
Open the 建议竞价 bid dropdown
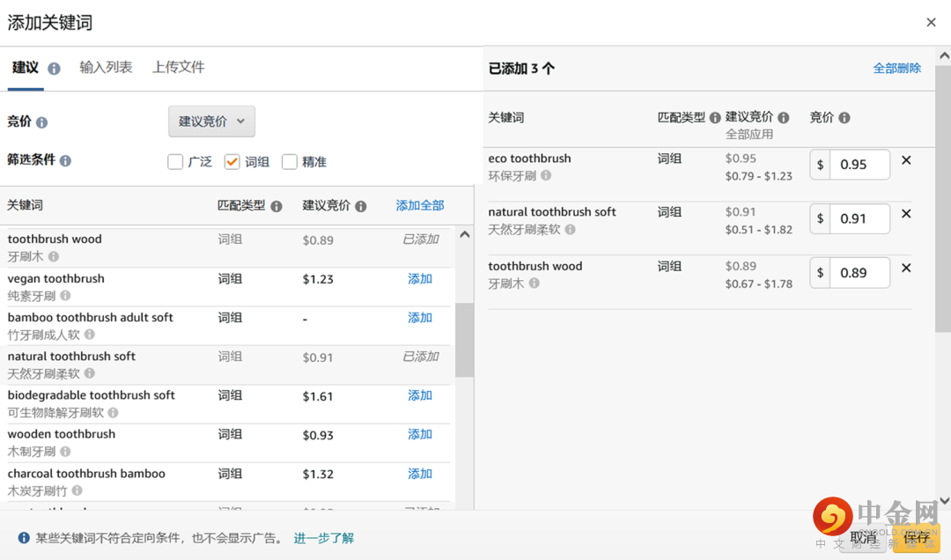click(211, 122)
